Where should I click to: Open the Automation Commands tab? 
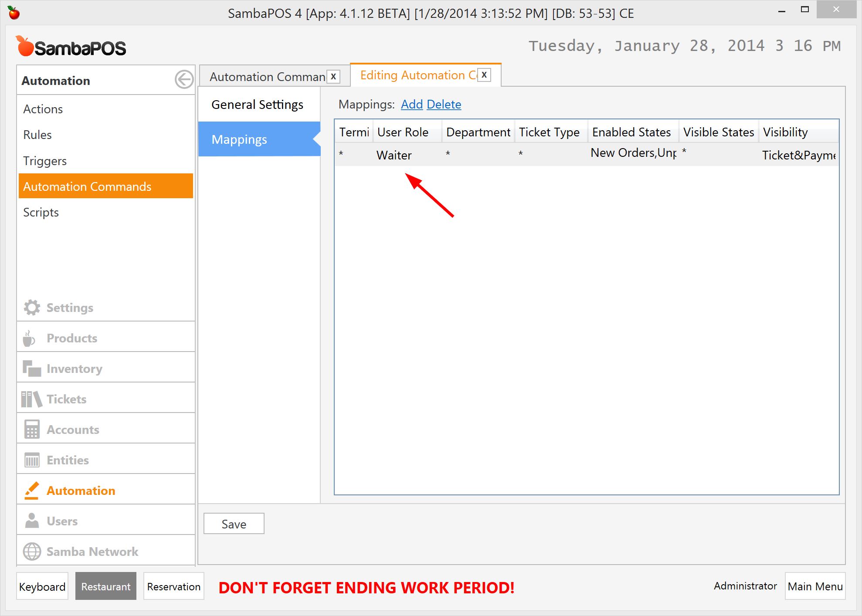pyautogui.click(x=267, y=76)
